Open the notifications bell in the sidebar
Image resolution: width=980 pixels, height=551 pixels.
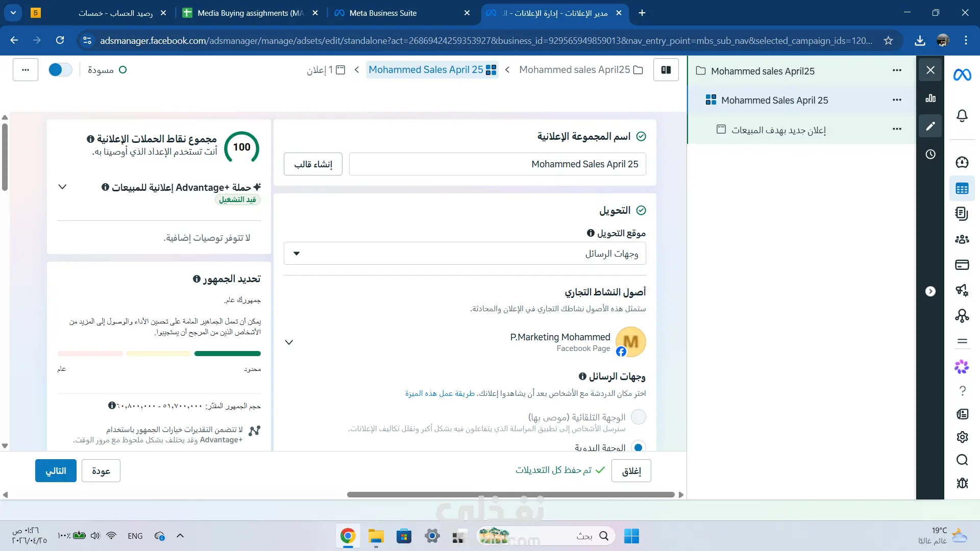[962, 116]
